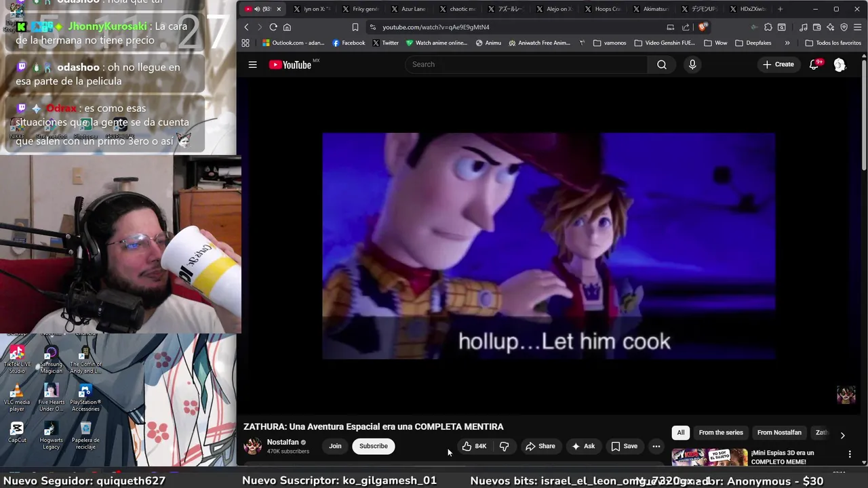
Task: Open browser extensions puzzle icon
Action: [x=768, y=27]
